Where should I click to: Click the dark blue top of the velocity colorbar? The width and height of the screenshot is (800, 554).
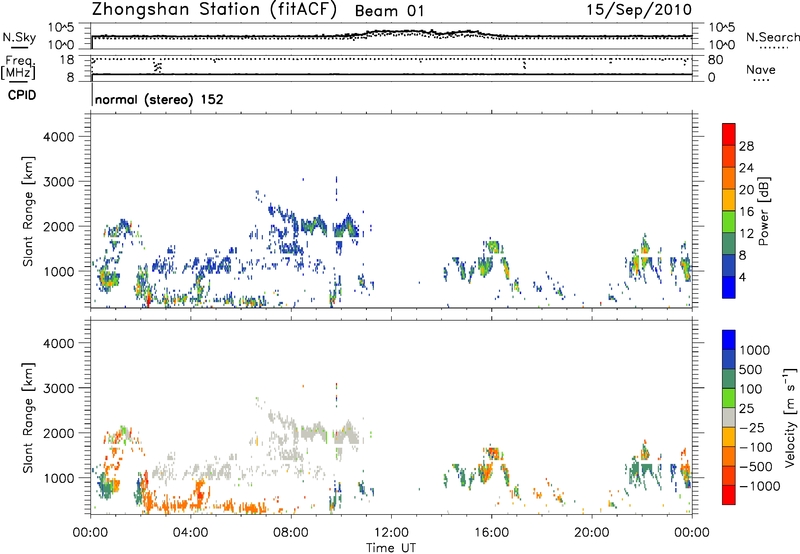click(x=729, y=340)
